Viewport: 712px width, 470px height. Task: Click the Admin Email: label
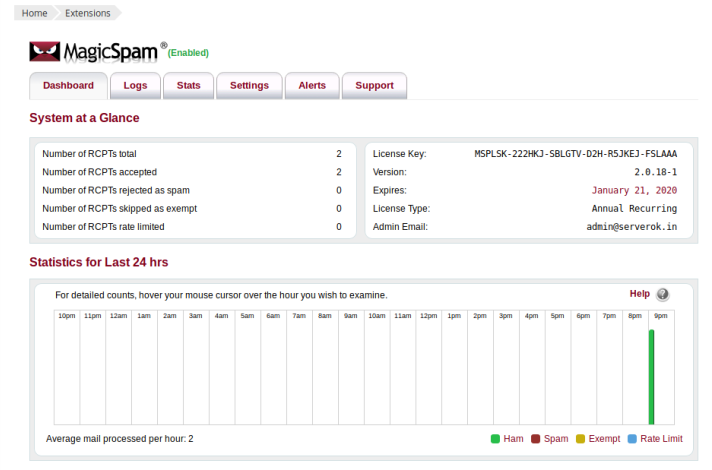400,227
